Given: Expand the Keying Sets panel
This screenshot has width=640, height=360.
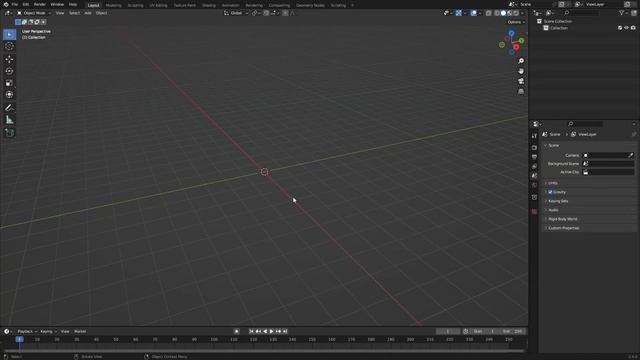Looking at the screenshot, I should (x=590, y=201).
